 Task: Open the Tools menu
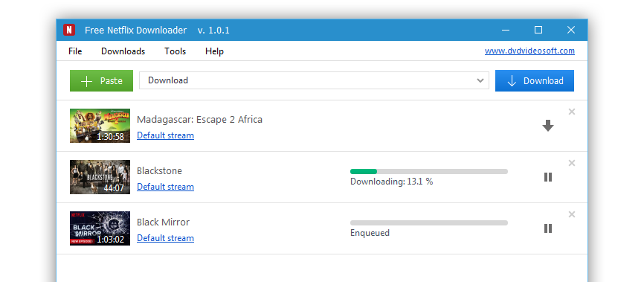(176, 51)
